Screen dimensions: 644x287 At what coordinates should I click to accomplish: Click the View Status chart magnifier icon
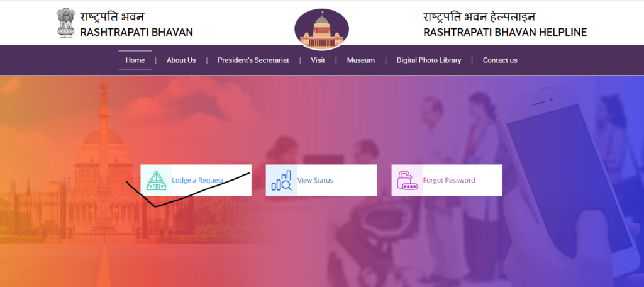click(x=281, y=181)
